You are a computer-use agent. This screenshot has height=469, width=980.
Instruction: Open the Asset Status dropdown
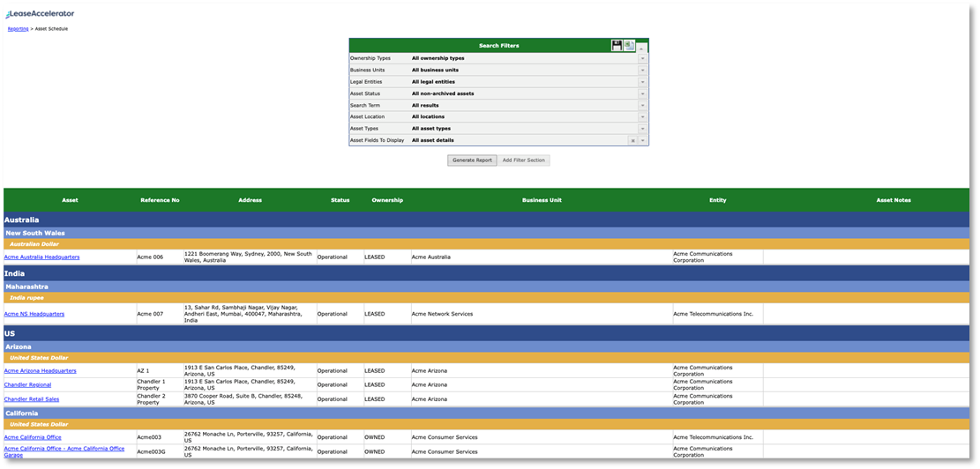(642, 93)
